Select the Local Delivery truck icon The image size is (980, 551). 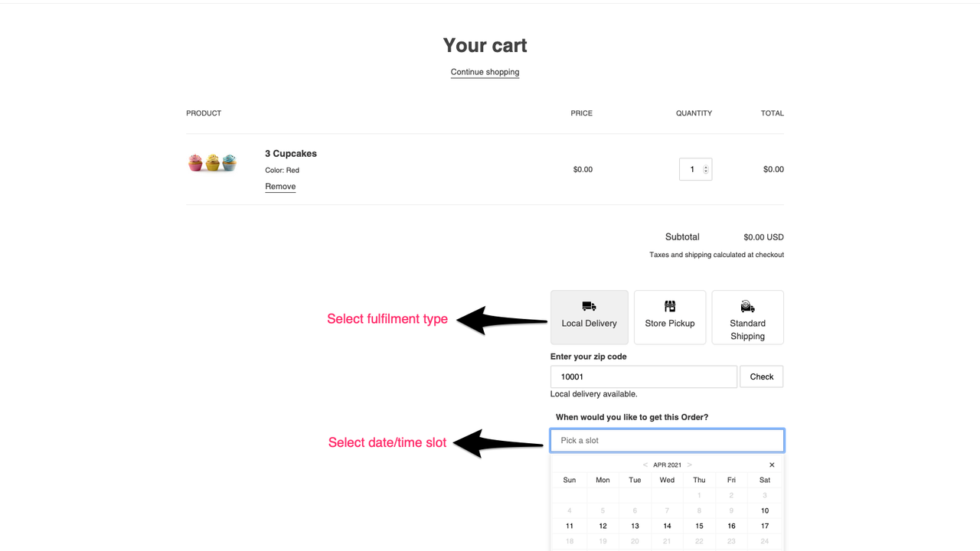point(589,306)
